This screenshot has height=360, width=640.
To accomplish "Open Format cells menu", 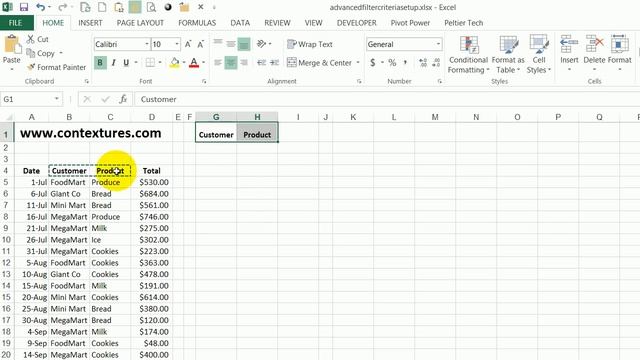I will click(620, 53).
